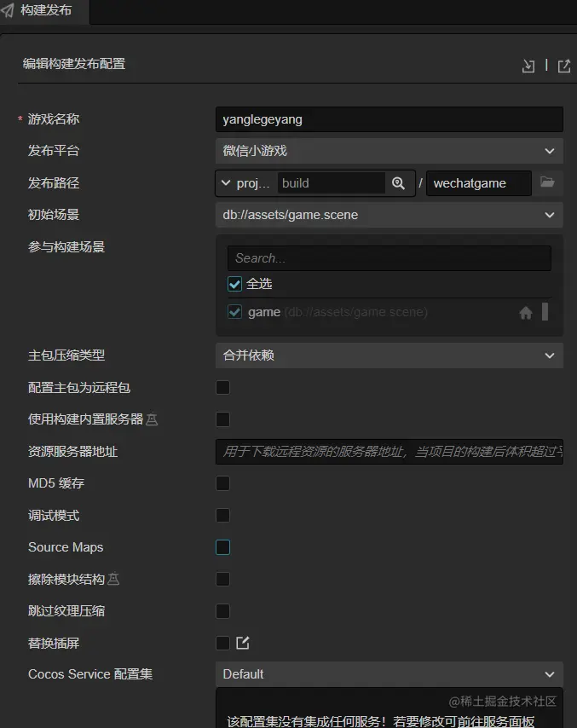577x728 pixels.
Task: Click the scenes Search field
Action: point(389,258)
